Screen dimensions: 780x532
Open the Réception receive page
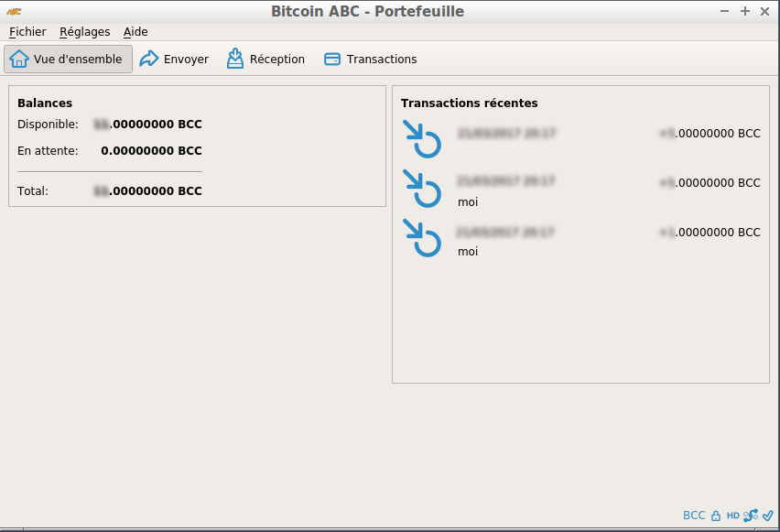(265, 60)
